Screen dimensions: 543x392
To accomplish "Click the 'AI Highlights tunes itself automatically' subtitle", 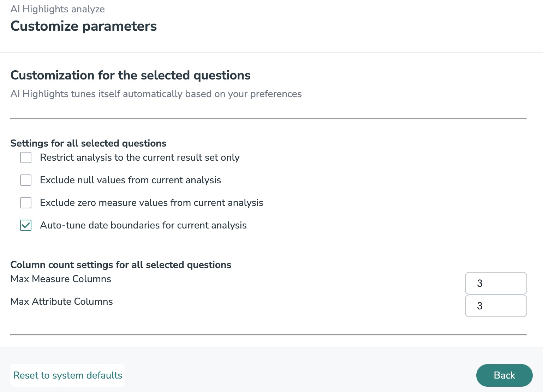I will pos(156,94).
